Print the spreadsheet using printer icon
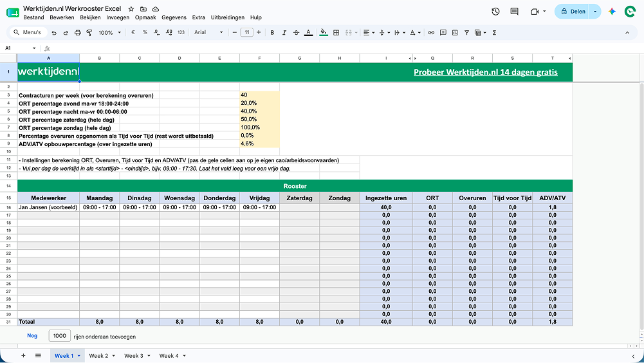Viewport: 644px width, 363px height. pyautogui.click(x=78, y=32)
